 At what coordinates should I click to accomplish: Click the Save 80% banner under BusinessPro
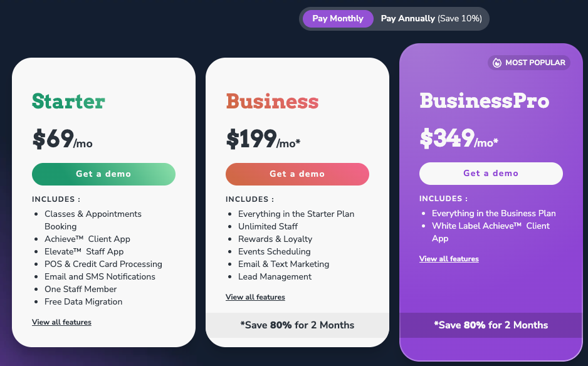click(x=491, y=325)
